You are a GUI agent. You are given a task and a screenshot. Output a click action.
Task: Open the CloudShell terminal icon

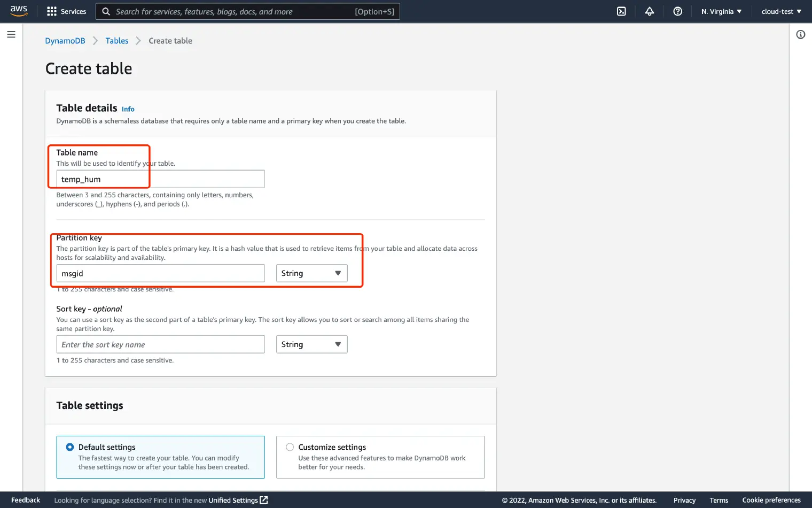pyautogui.click(x=621, y=11)
